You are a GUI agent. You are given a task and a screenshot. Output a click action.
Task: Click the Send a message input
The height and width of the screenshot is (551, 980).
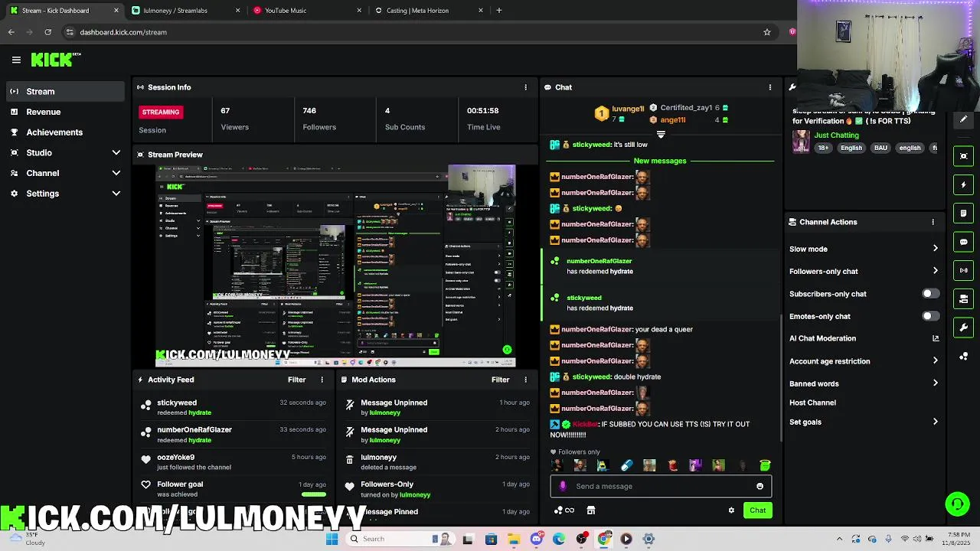[661, 486]
